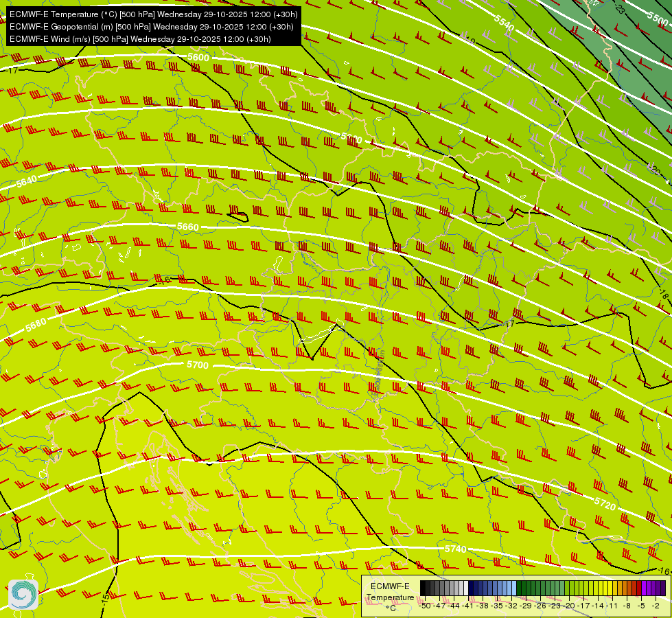Click the -50 value on legend scale
Image resolution: width=672 pixels, height=618 pixels.
(425, 606)
